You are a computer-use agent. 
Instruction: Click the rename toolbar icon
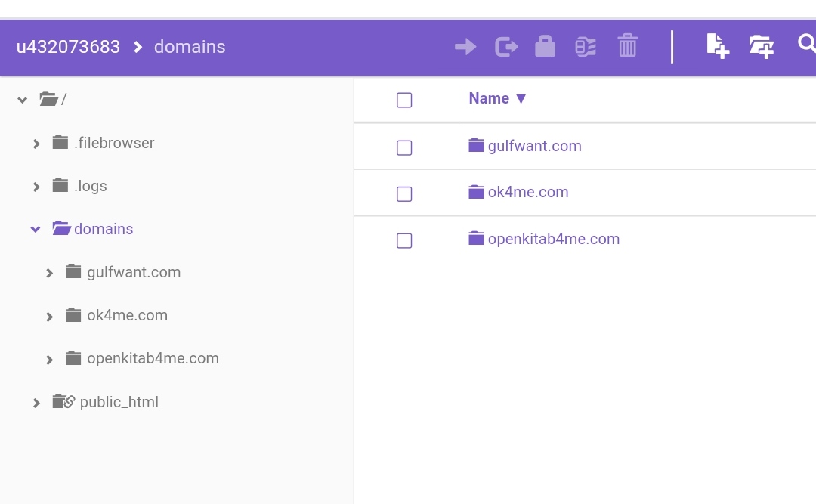[586, 47]
